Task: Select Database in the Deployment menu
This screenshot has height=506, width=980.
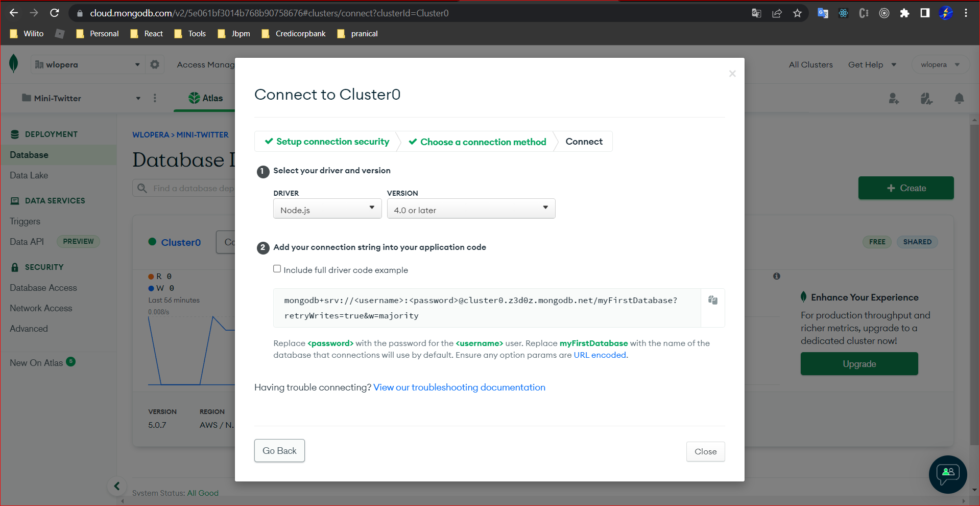Action: click(x=28, y=155)
